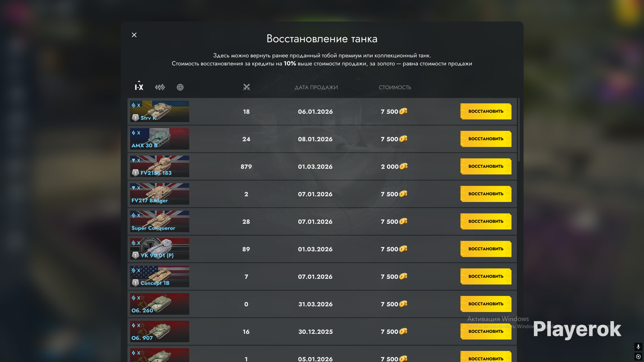Sort list by tank class icon
This screenshot has height=362, width=644.
(x=160, y=87)
